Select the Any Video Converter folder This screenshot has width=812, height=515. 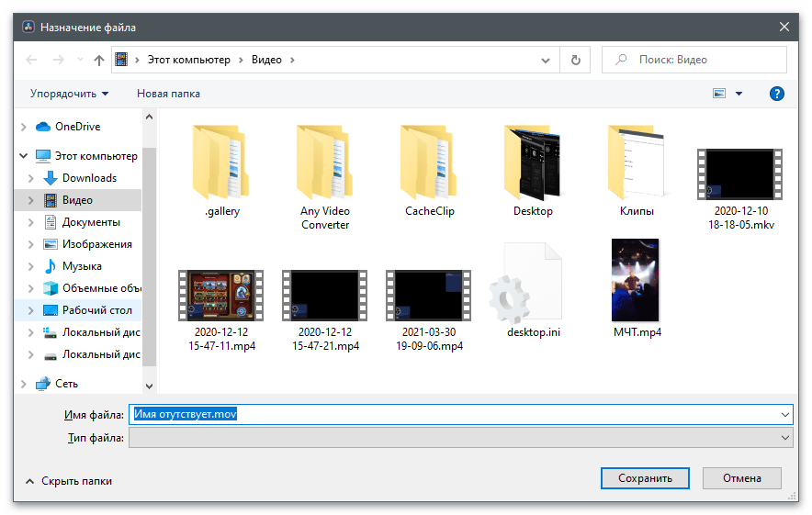(325, 163)
